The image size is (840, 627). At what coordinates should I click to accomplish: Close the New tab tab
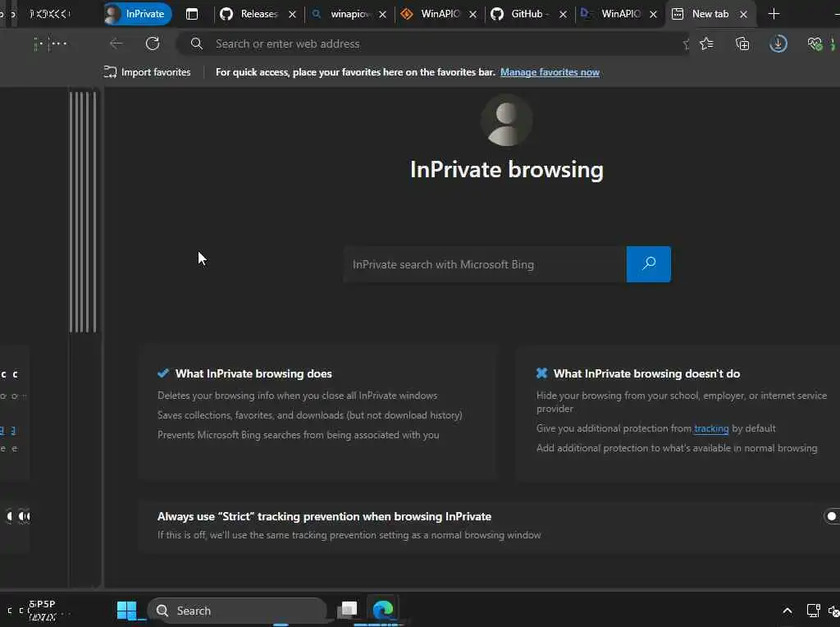743,15
